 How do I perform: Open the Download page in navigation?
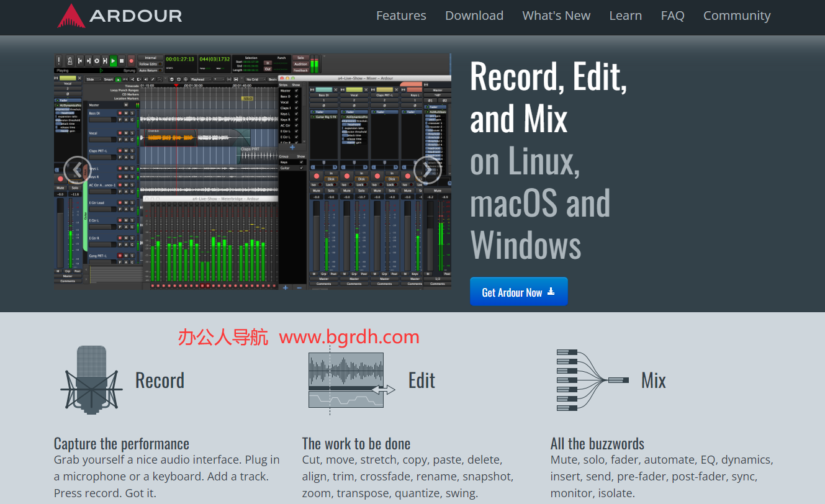click(x=474, y=16)
